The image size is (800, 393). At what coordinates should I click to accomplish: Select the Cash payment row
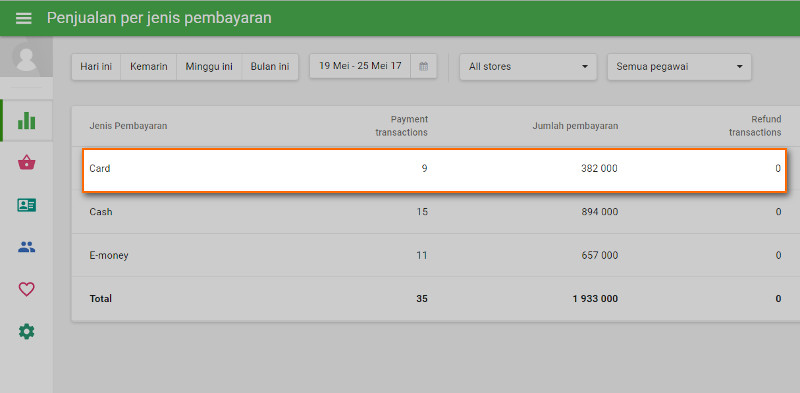435,212
